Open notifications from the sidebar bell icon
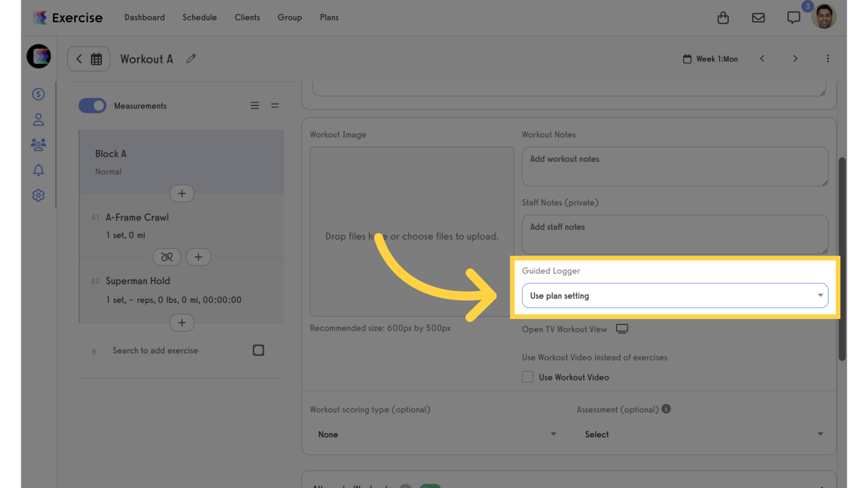Screen dimensions: 868x488 pyautogui.click(x=38, y=170)
